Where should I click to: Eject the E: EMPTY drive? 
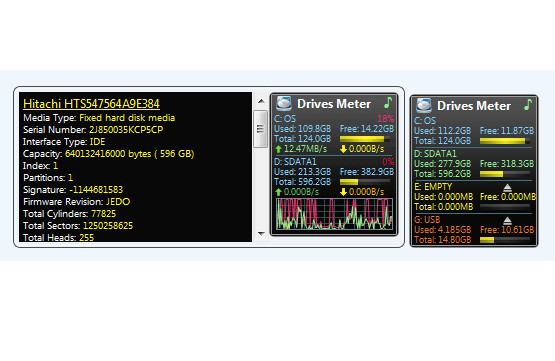[x=507, y=187]
